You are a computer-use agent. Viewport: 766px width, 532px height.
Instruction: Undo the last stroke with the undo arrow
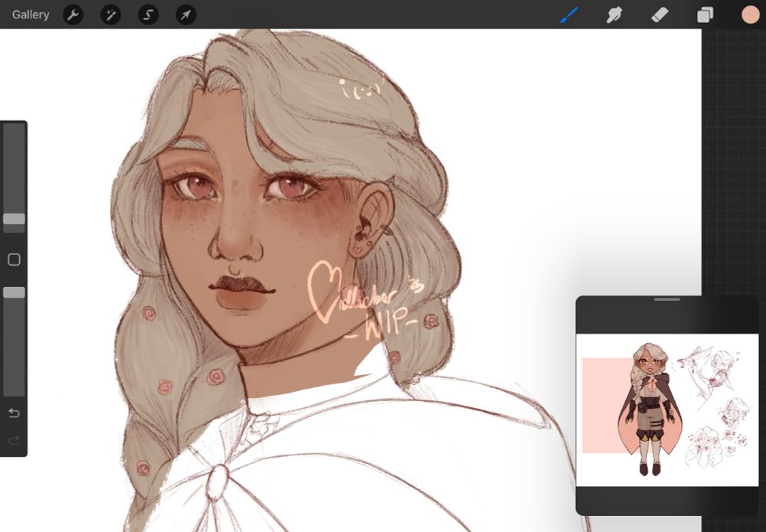pos(13,413)
